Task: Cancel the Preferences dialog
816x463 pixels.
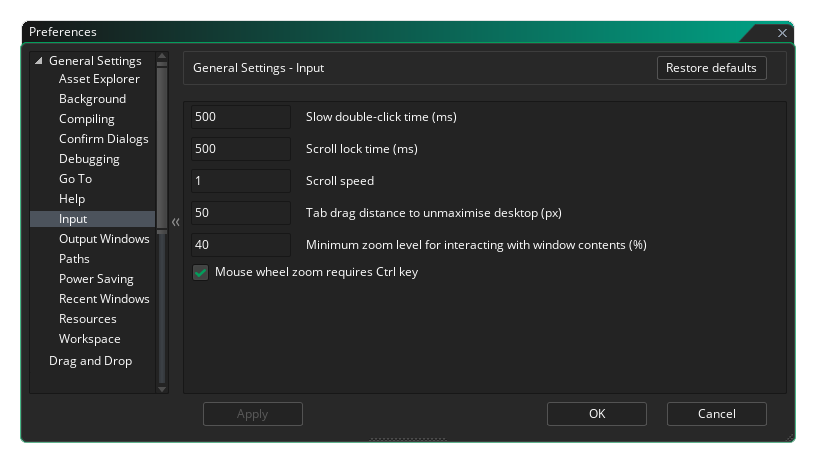Action: click(x=716, y=414)
